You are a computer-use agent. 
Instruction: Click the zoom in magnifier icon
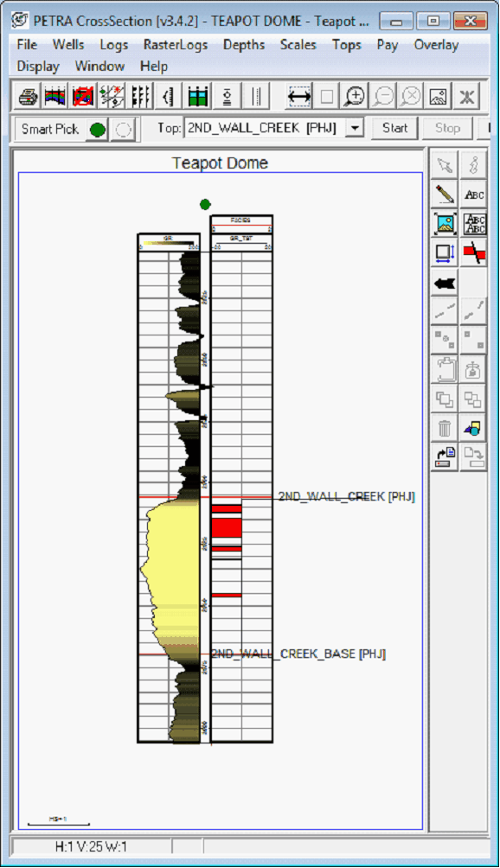[355, 97]
